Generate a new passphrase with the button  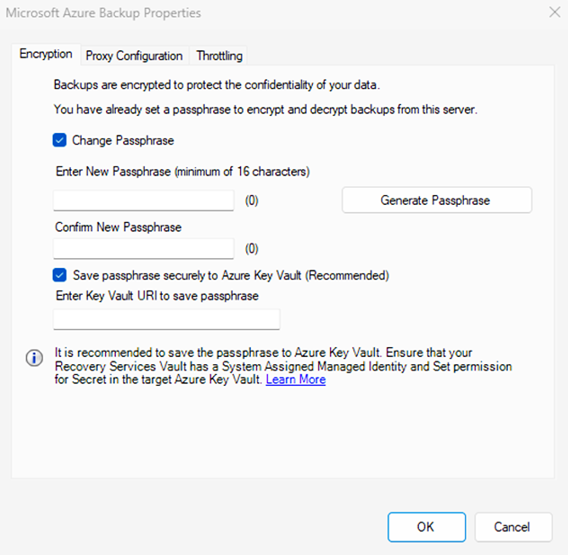(437, 200)
